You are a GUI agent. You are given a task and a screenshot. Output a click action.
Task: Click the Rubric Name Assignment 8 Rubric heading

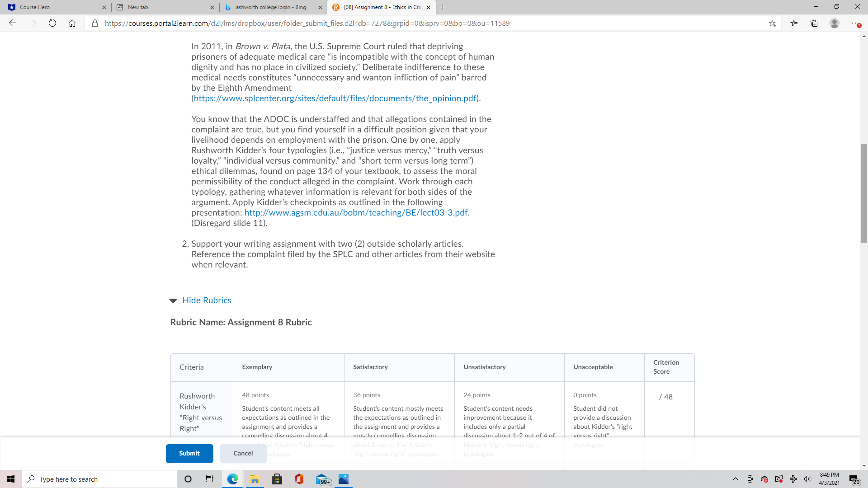(x=241, y=322)
